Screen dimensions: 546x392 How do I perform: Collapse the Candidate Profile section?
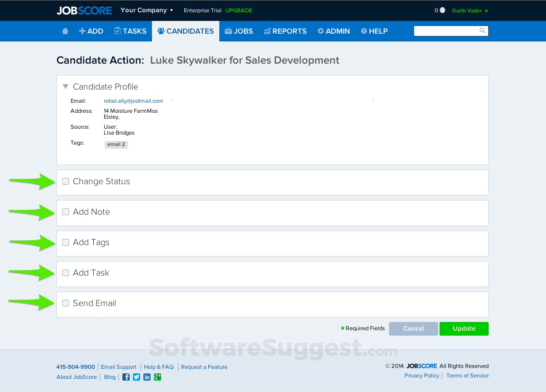pyautogui.click(x=65, y=86)
